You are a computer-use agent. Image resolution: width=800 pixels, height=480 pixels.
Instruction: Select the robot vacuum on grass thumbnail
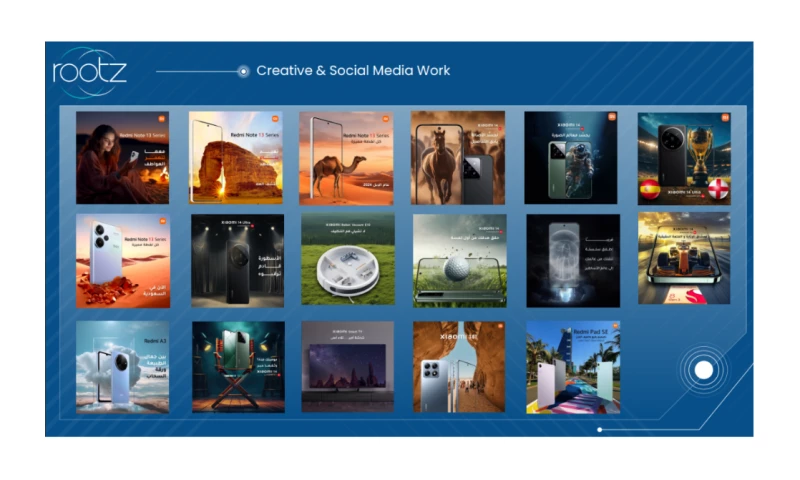coord(347,260)
